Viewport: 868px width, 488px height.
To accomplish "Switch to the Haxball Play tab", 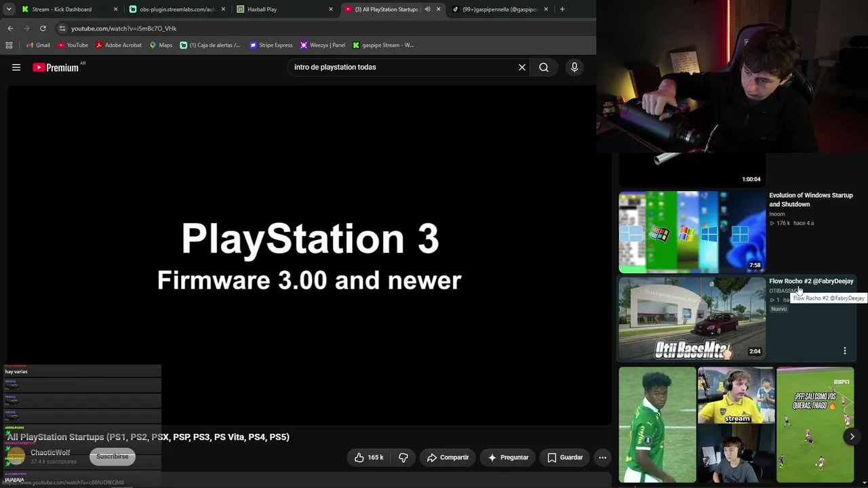I will point(285,9).
